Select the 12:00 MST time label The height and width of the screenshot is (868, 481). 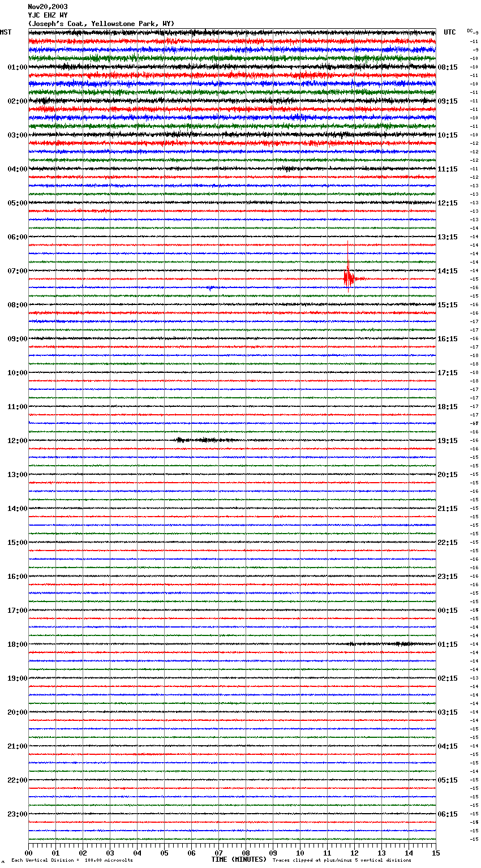point(18,441)
